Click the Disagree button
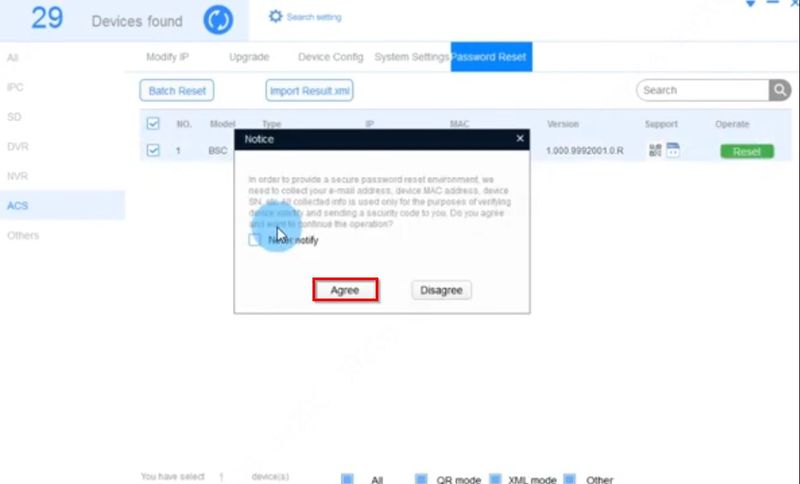The width and height of the screenshot is (800, 484). click(441, 290)
